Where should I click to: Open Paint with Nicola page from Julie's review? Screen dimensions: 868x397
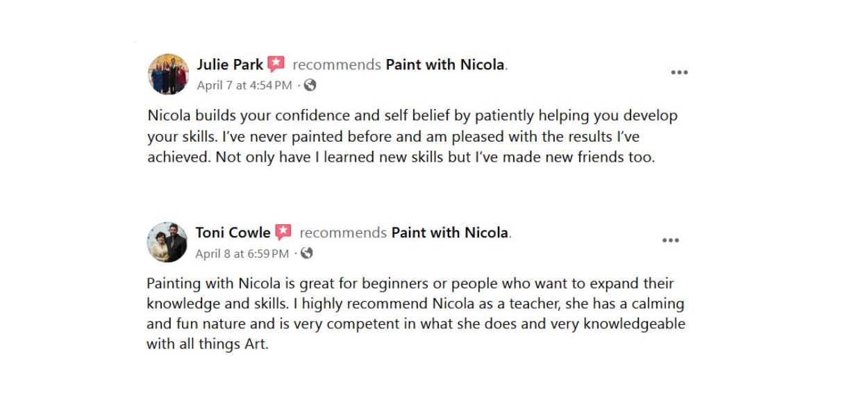click(445, 65)
